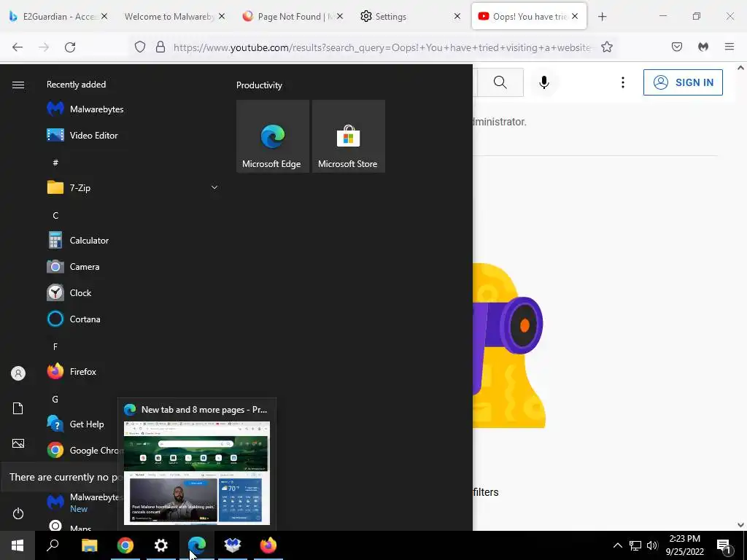Screen dimensions: 747x560
Task: Open Settings gear on the taskbar
Action: point(161,545)
